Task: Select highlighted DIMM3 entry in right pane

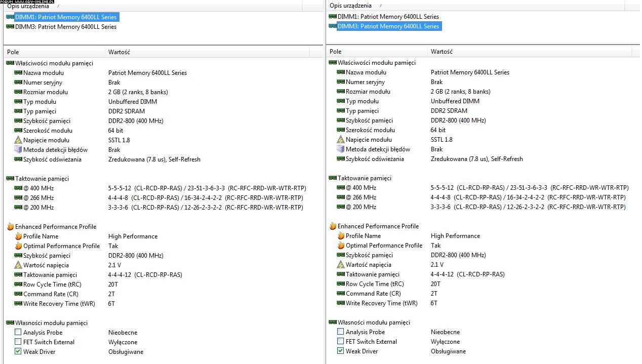Action: click(389, 26)
